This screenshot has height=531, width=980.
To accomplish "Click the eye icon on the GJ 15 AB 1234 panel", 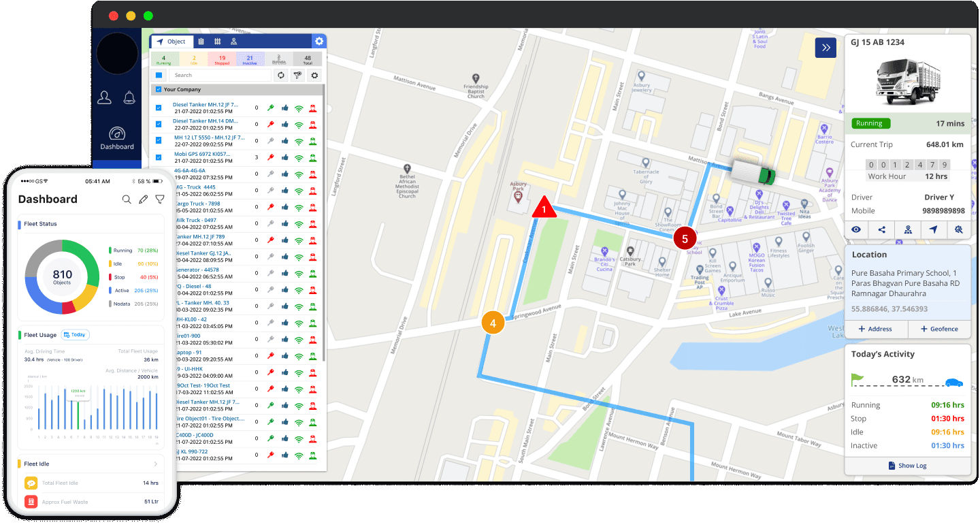I will click(855, 230).
